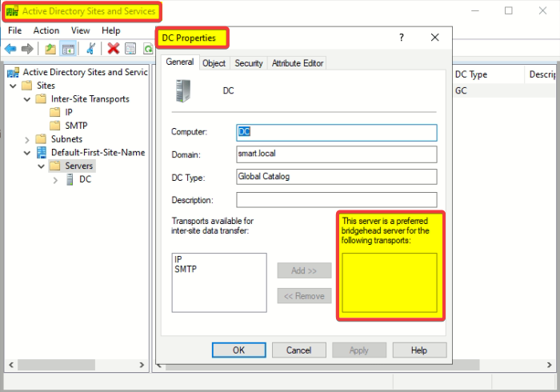Select the Inter-Site Transports tree label
The width and height of the screenshot is (560, 392).
[x=90, y=99]
